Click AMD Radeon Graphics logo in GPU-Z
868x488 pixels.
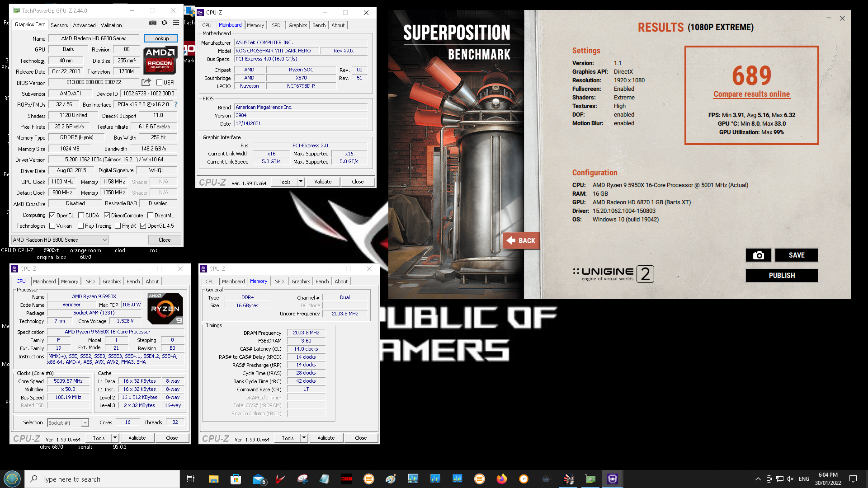(160, 61)
